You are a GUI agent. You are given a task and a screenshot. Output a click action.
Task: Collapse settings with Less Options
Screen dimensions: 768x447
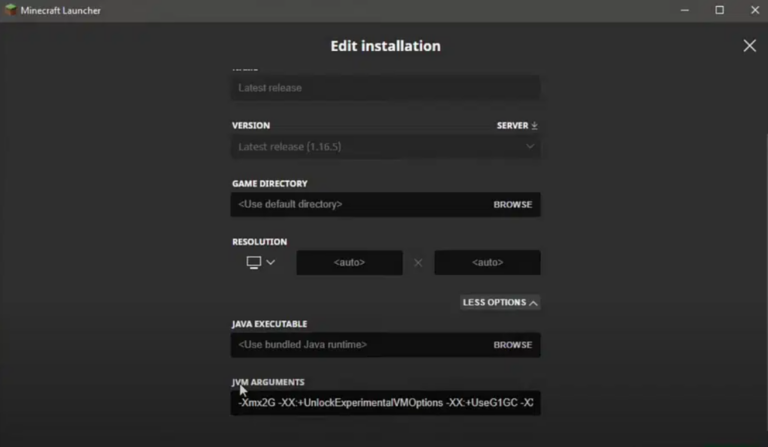coord(500,302)
